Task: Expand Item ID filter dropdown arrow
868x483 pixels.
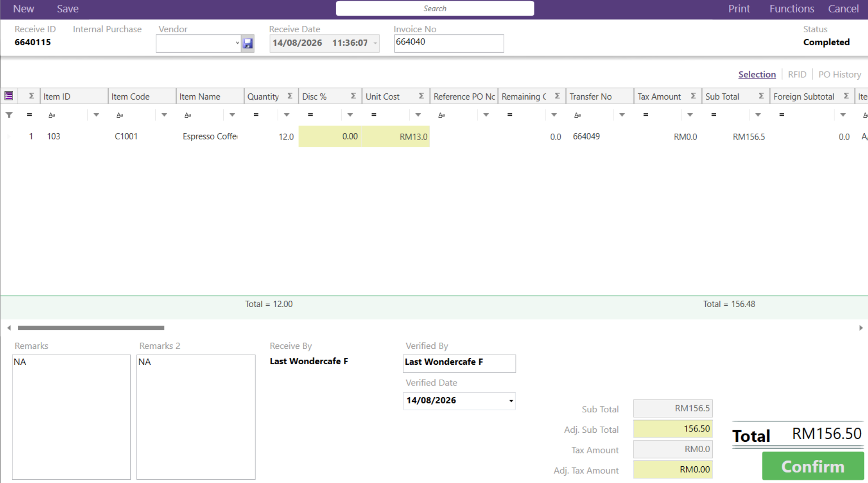Action: [96, 115]
